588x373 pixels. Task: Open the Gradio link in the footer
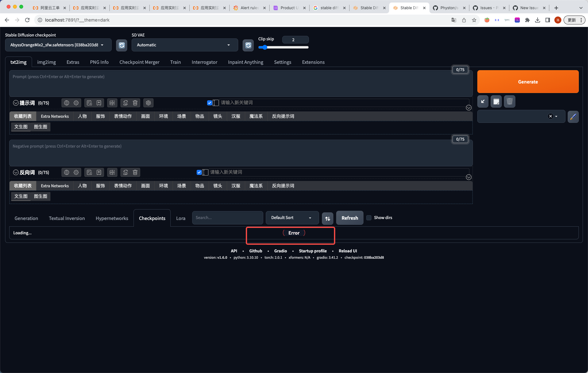click(x=280, y=251)
